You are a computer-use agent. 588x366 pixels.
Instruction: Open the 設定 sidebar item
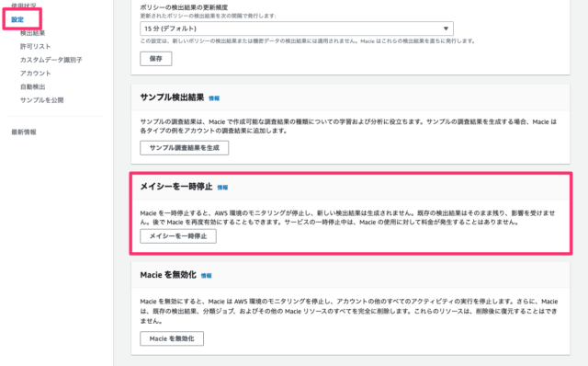pyautogui.click(x=17, y=19)
